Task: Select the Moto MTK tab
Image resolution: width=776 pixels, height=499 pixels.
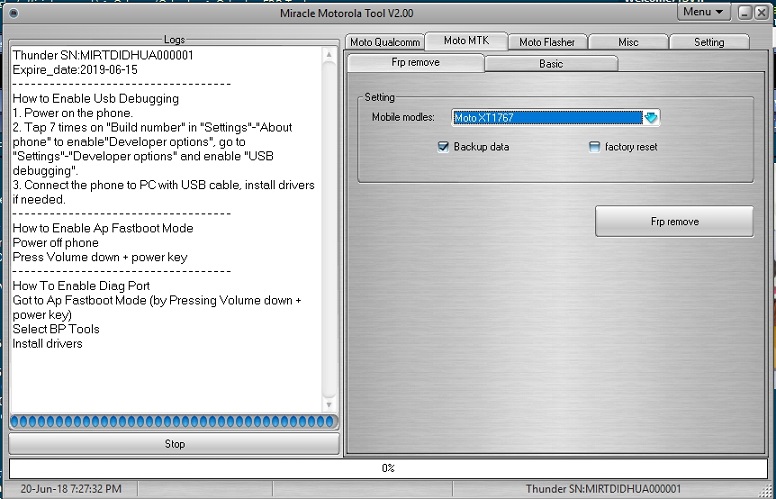Action: coord(466,41)
